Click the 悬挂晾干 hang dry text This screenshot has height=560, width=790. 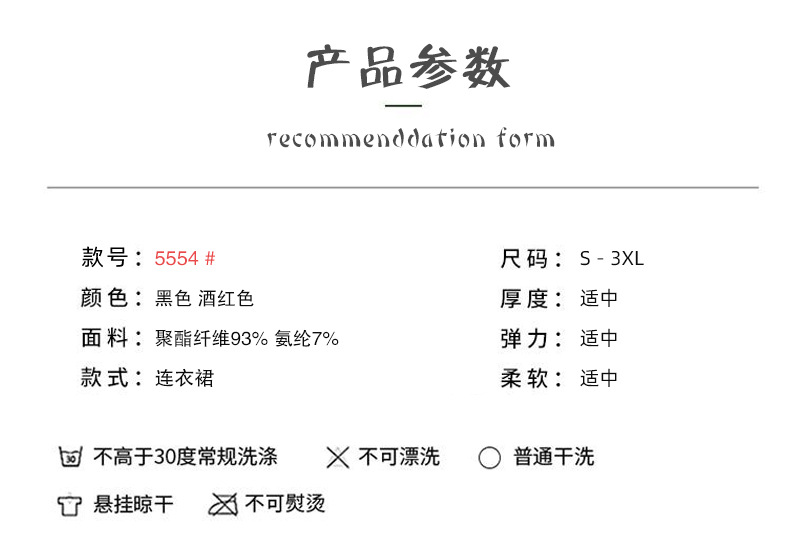point(133,505)
